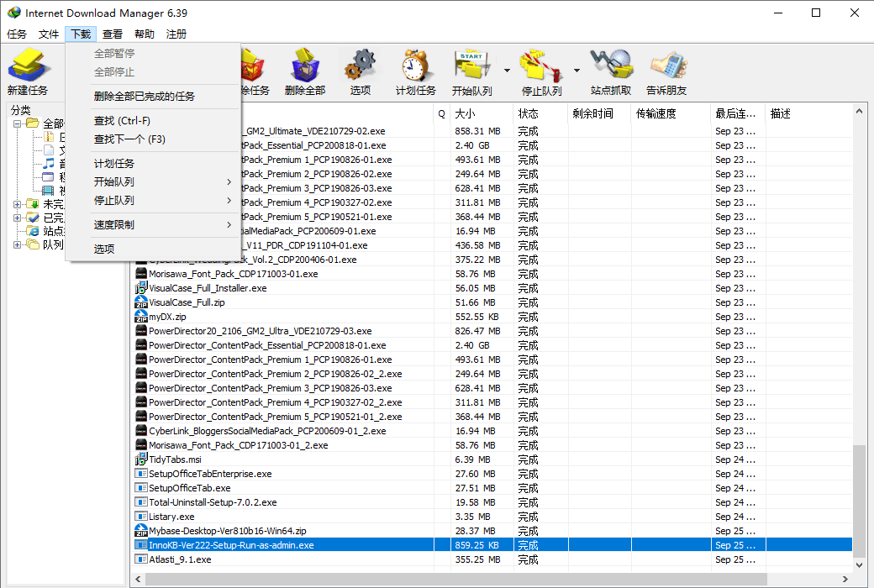Screen dimensions: 874x588
Task: Open the Stop Queue dropdown arrow
Action: point(577,71)
